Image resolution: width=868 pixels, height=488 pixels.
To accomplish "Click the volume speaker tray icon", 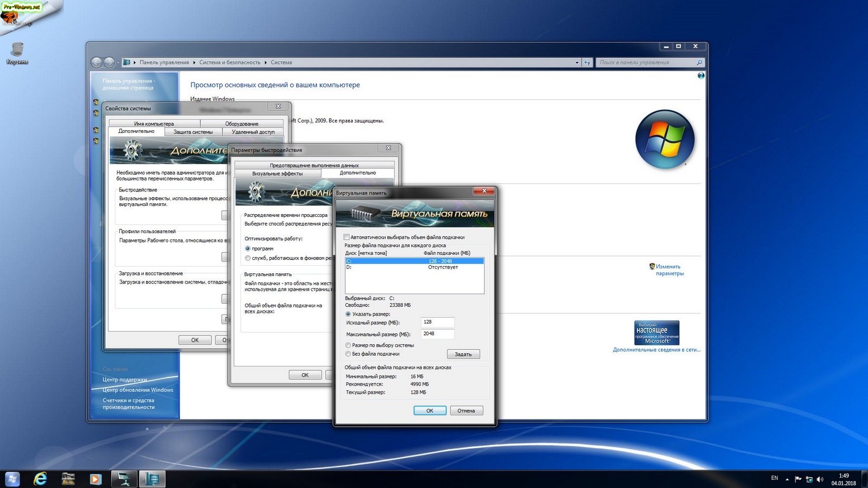I will pyautogui.click(x=820, y=479).
